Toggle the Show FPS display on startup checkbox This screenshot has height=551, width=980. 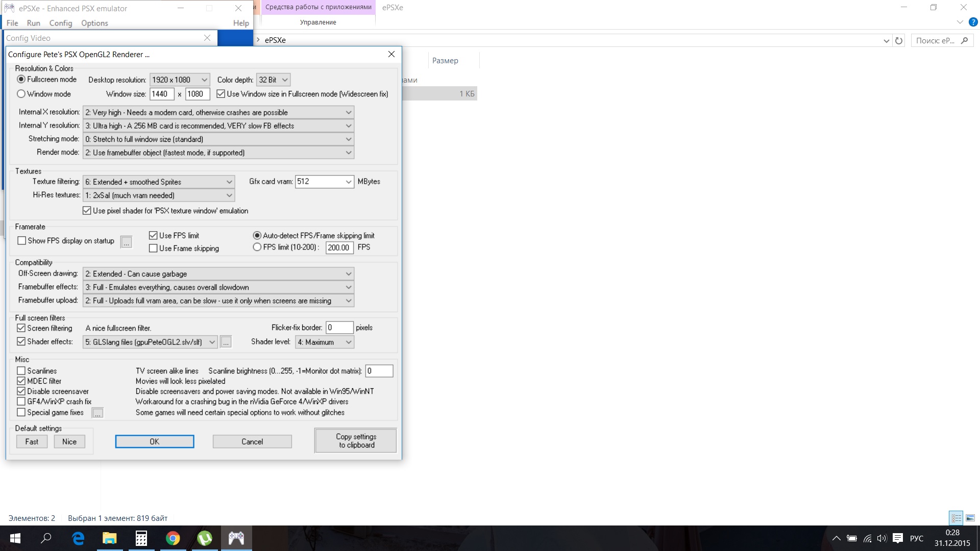point(21,241)
